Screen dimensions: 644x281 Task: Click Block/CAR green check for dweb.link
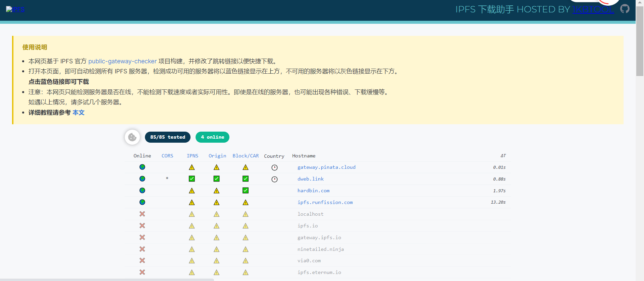point(246,179)
